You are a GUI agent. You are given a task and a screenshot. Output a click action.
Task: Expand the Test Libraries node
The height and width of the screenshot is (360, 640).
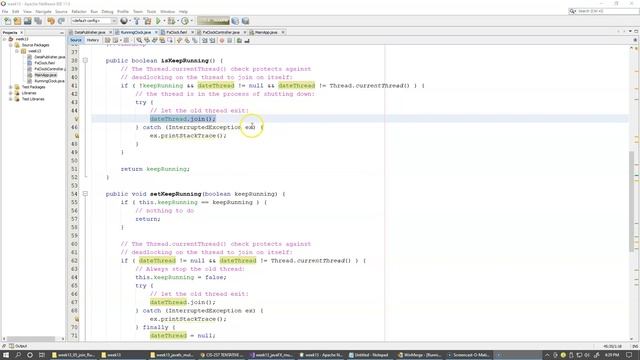coord(11,99)
